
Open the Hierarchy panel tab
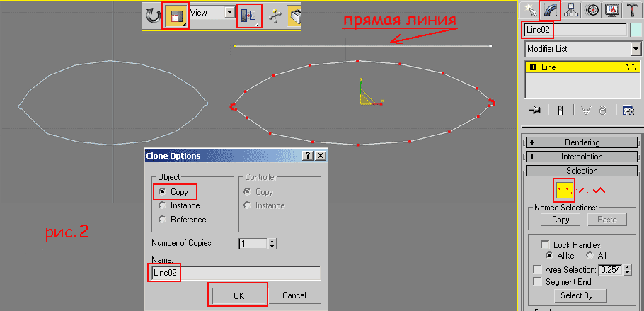point(570,10)
